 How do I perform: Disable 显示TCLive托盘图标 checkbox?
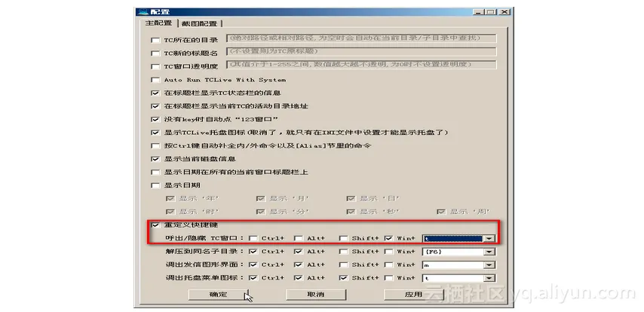[155, 133]
